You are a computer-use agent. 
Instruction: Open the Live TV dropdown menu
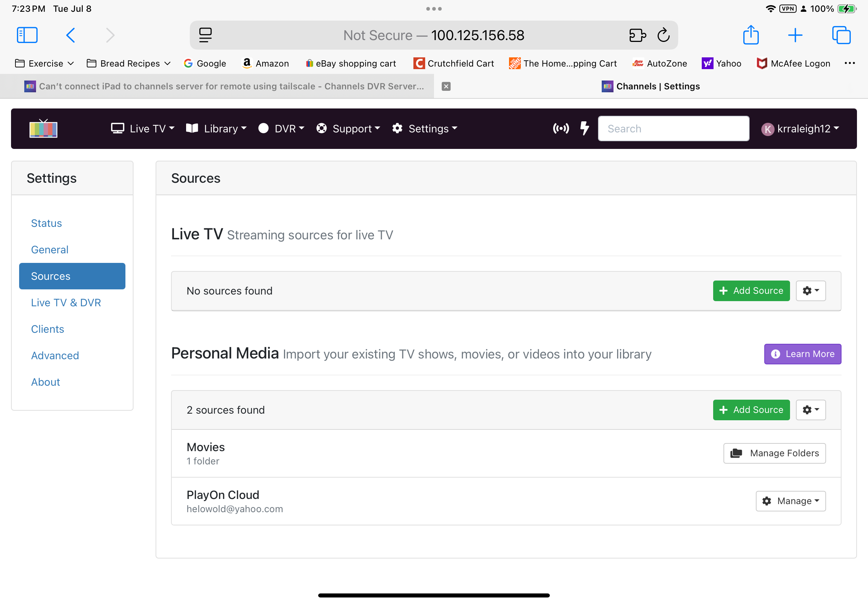pos(143,128)
